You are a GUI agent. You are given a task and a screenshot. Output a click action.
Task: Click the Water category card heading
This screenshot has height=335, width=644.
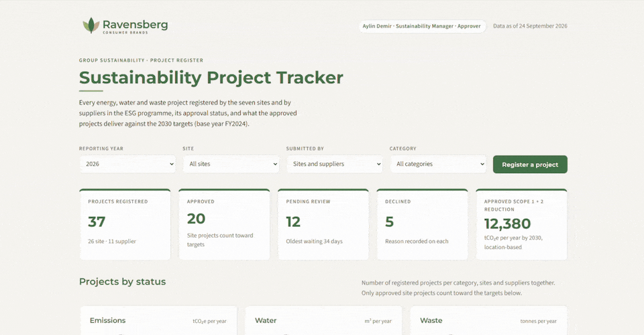click(266, 321)
